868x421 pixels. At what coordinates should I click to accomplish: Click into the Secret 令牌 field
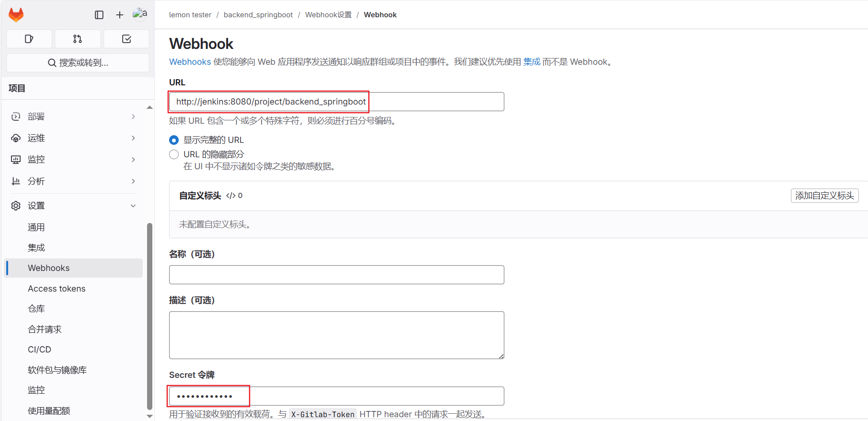click(336, 396)
